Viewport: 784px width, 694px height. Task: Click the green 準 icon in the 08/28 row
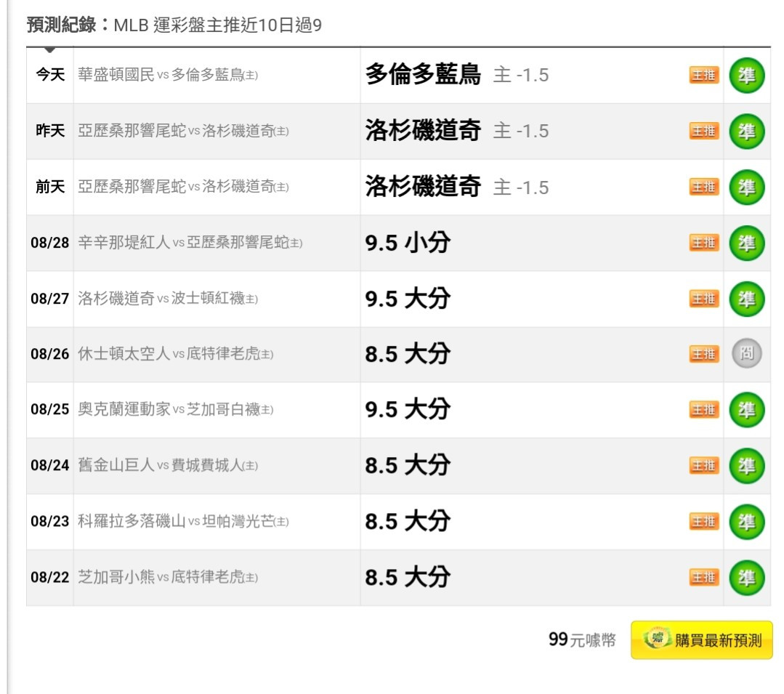pos(746,243)
